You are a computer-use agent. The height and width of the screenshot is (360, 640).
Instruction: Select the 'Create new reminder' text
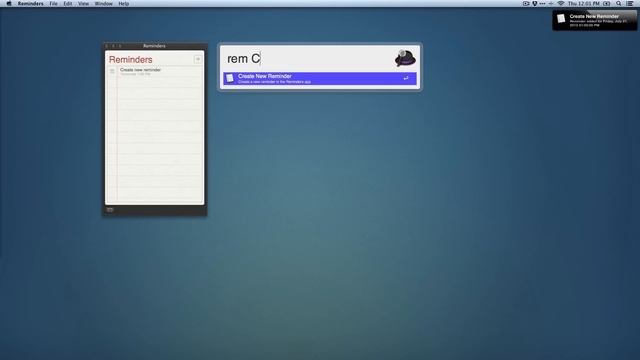[x=140, y=70]
